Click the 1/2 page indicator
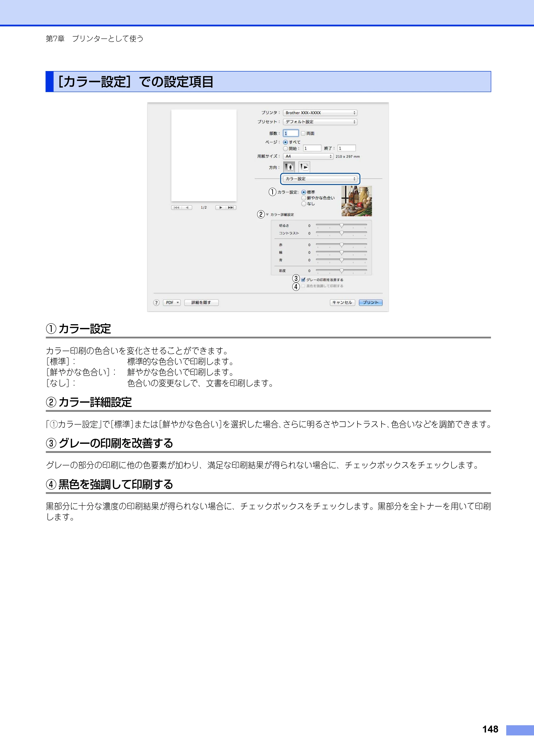 (x=204, y=208)
